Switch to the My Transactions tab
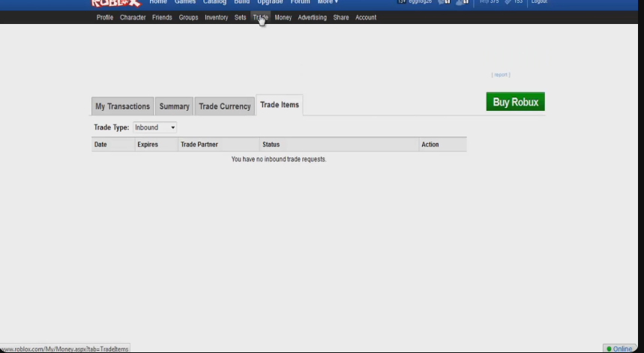 (x=122, y=106)
